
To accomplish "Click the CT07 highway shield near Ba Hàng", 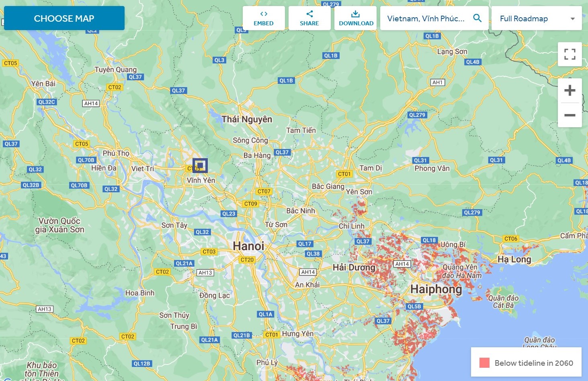I will click(264, 192).
